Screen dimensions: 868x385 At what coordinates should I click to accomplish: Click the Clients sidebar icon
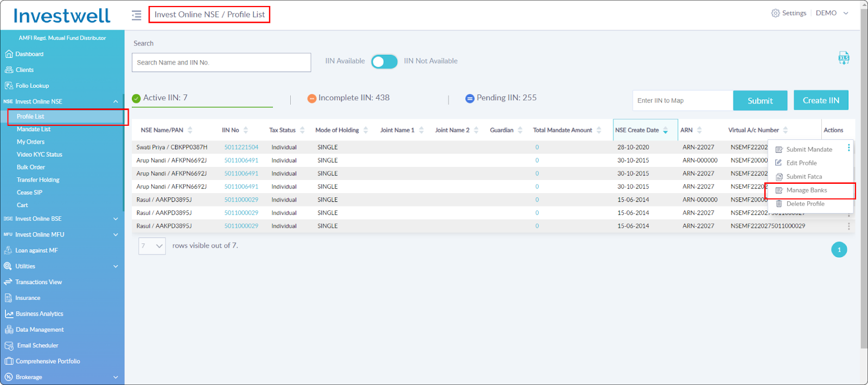9,70
